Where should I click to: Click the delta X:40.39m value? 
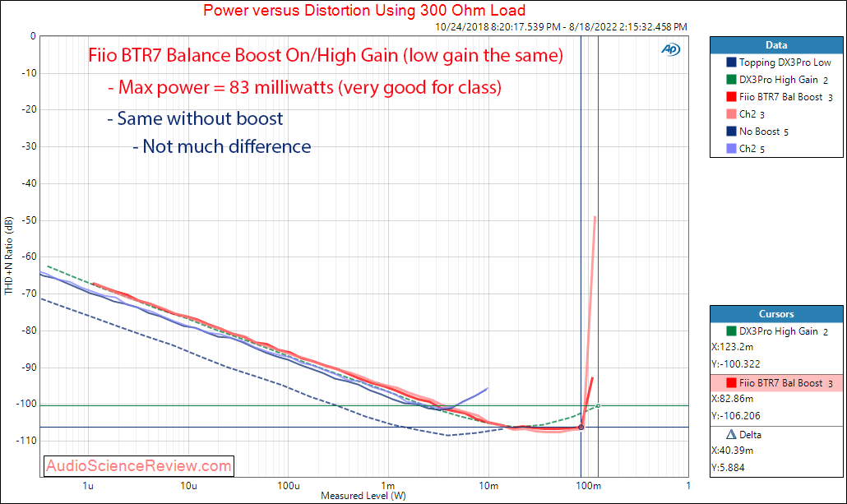click(733, 451)
